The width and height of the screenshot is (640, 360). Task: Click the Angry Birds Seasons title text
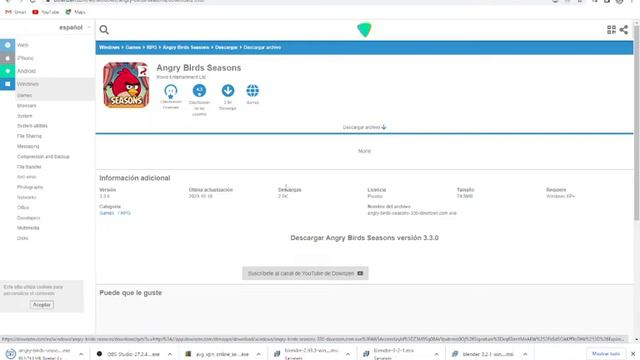click(x=199, y=68)
